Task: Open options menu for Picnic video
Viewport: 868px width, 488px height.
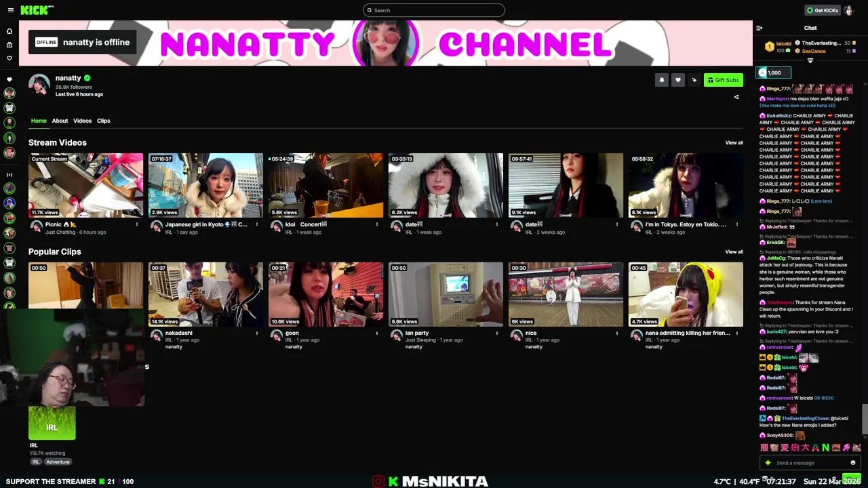Action: 137,224
